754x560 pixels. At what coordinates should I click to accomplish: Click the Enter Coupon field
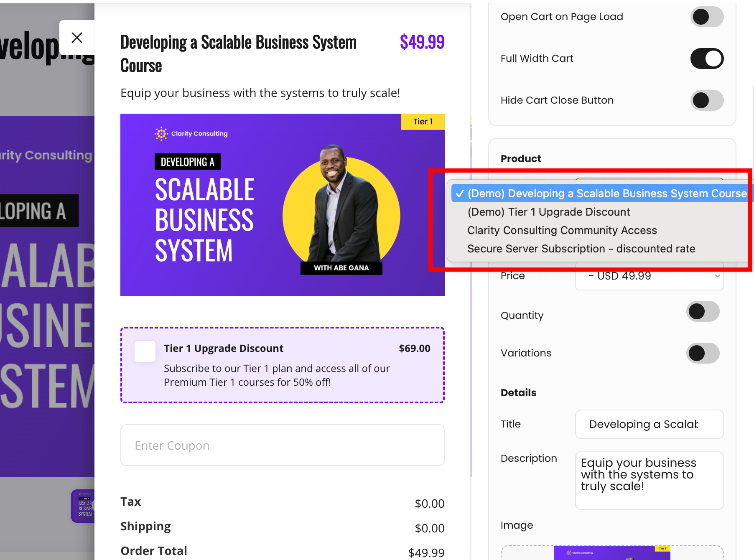pyautogui.click(x=282, y=445)
